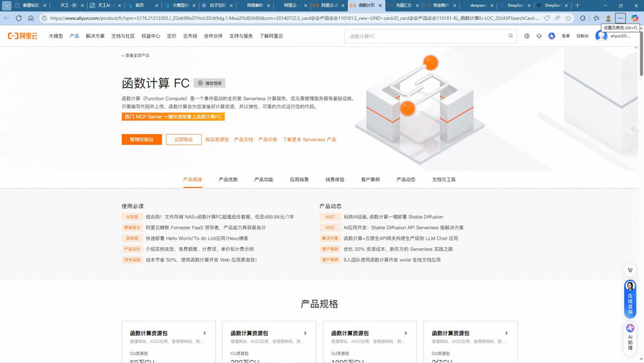Image resolution: width=644 pixels, height=363 pixels.
Task: Open the 文档与社区 nav menu
Action: (x=123, y=36)
